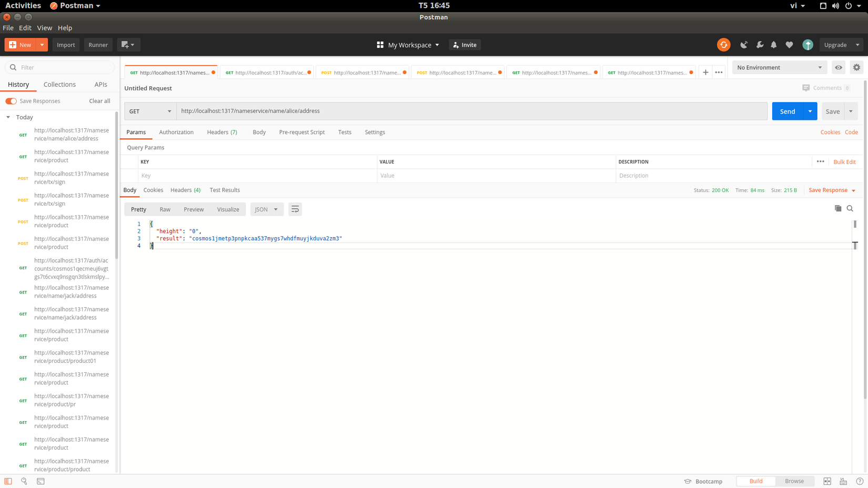This screenshot has width=868, height=488.
Task: Open keyboard shortcuts icon in status bar
Action: [843, 481]
